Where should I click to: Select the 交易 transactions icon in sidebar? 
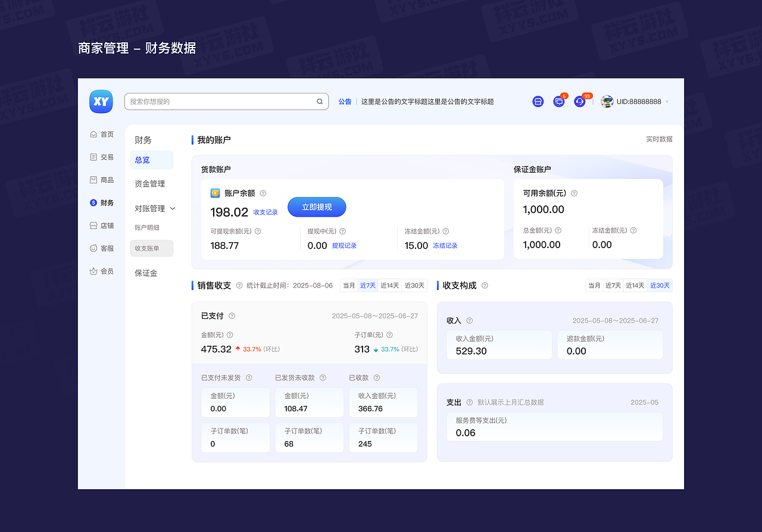[x=101, y=157]
